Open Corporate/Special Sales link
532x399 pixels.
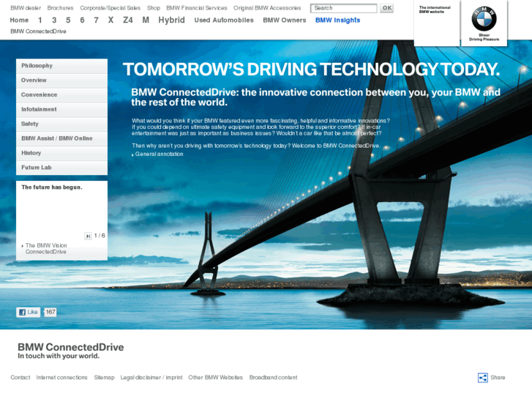tap(110, 8)
